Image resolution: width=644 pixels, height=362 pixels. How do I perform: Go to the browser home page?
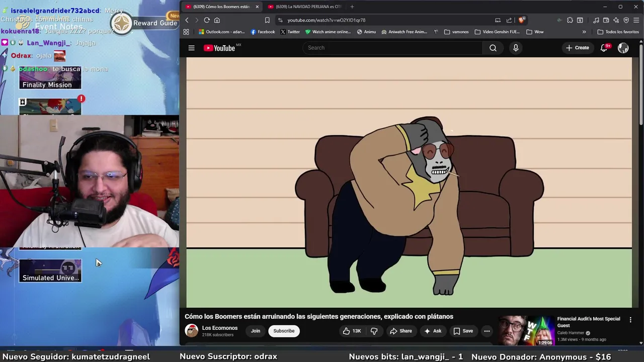(x=217, y=20)
